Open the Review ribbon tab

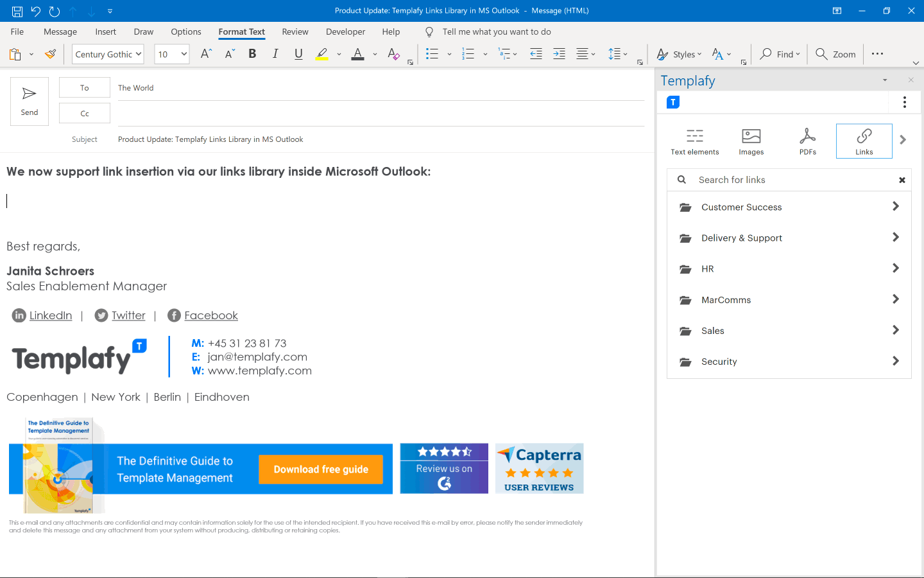pos(295,31)
